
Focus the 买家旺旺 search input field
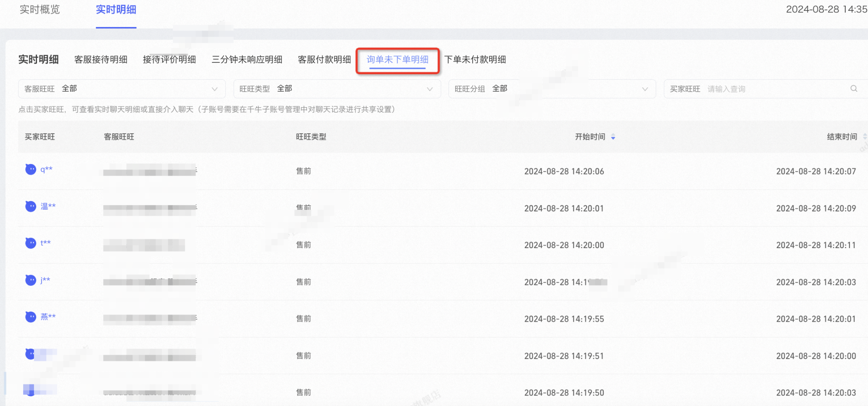(776, 89)
